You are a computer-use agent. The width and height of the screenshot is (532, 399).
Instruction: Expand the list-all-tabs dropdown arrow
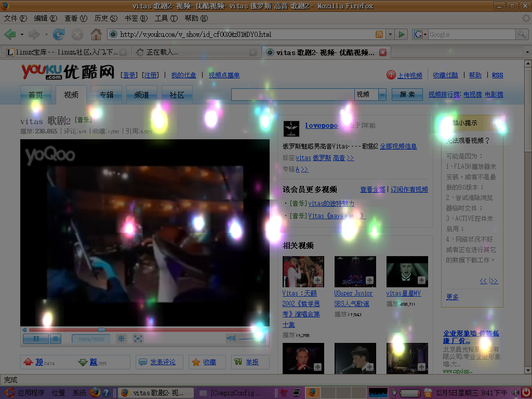(x=527, y=52)
